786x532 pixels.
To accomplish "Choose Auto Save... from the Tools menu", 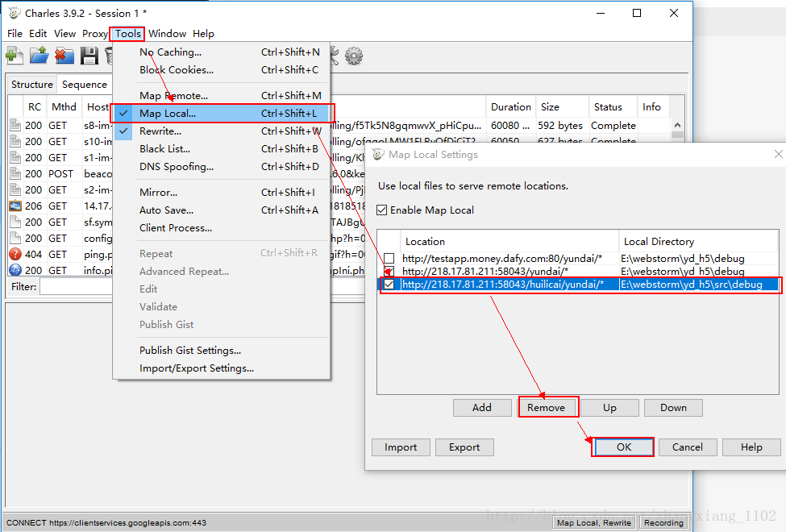I will (x=221, y=210).
